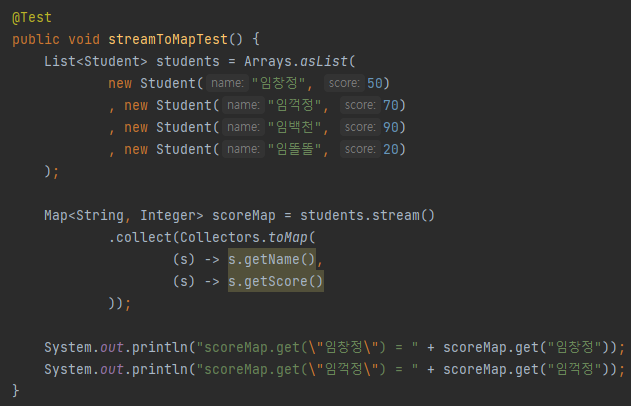Click the "임꺽정" string in Student constructor
The image size is (631, 406).
pos(296,105)
